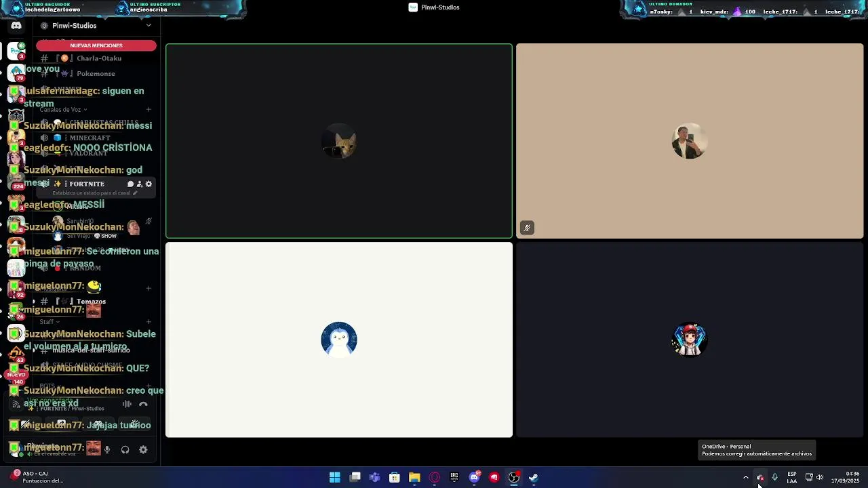Image resolution: width=868 pixels, height=488 pixels.
Task: Open the Charla-Otaku text channel
Action: tap(96, 58)
